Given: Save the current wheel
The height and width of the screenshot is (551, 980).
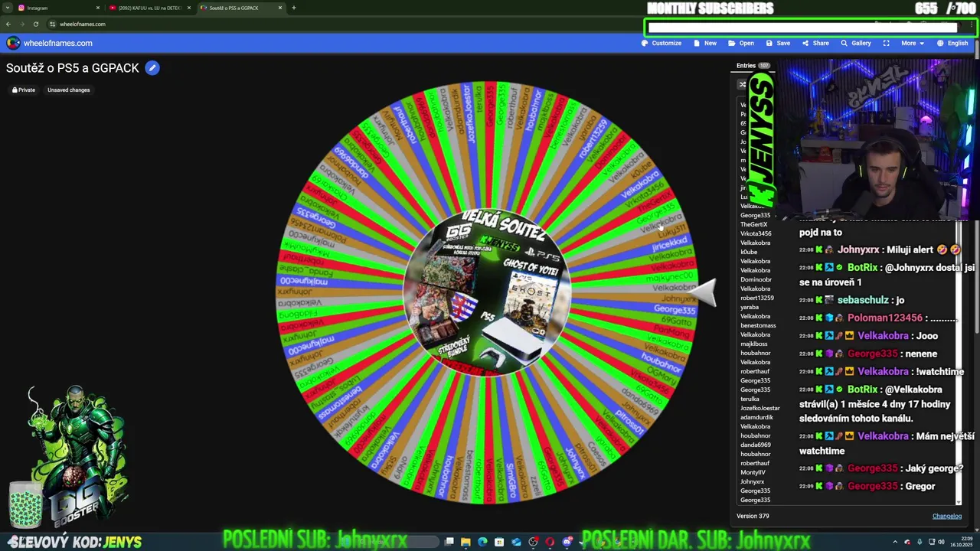Looking at the screenshot, I should coord(778,43).
